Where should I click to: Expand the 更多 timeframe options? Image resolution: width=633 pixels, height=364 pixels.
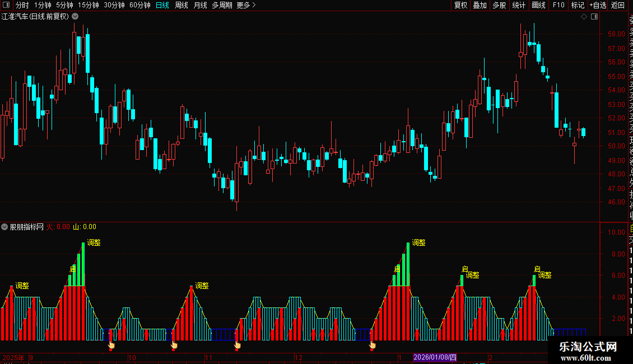(246, 5)
